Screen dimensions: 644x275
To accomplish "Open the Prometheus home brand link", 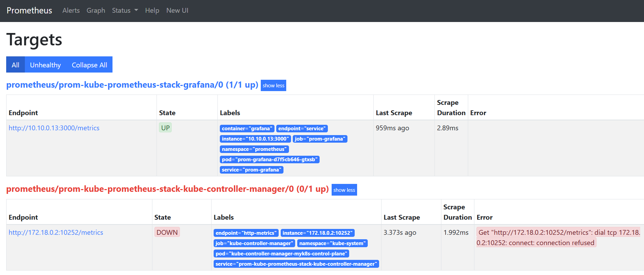I will coord(29,11).
